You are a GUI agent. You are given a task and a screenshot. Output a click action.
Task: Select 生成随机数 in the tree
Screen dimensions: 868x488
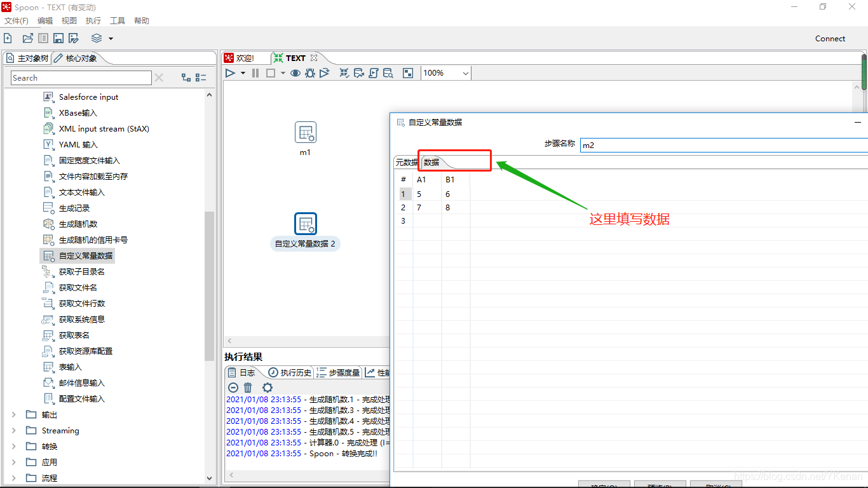coord(78,224)
